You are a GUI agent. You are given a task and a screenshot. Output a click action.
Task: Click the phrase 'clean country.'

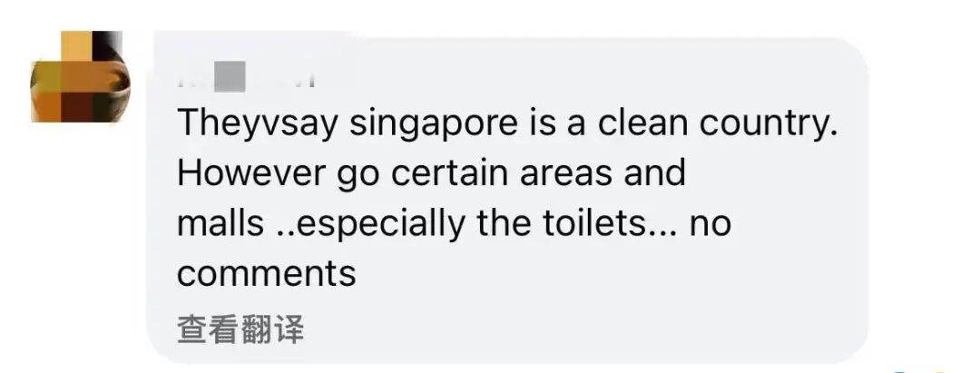tap(717, 123)
